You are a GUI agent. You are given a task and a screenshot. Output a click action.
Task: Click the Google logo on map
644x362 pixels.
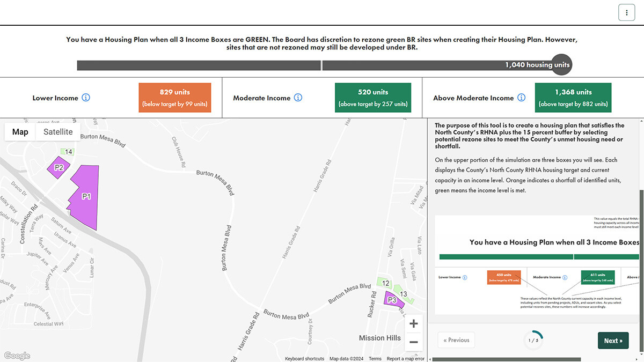pyautogui.click(x=17, y=356)
